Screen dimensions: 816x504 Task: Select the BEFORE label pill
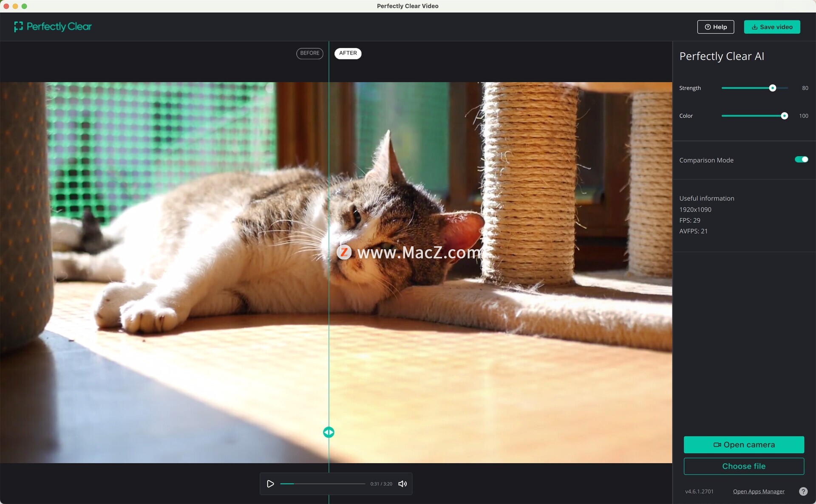point(310,53)
